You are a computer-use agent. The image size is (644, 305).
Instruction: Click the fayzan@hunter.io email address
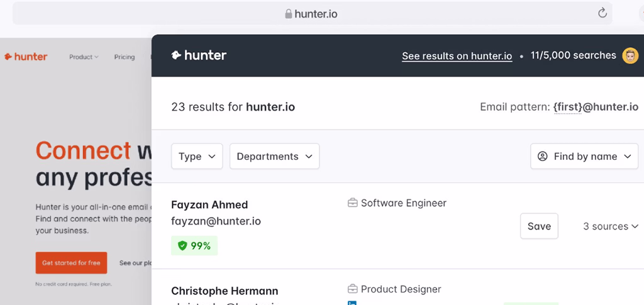[216, 221]
